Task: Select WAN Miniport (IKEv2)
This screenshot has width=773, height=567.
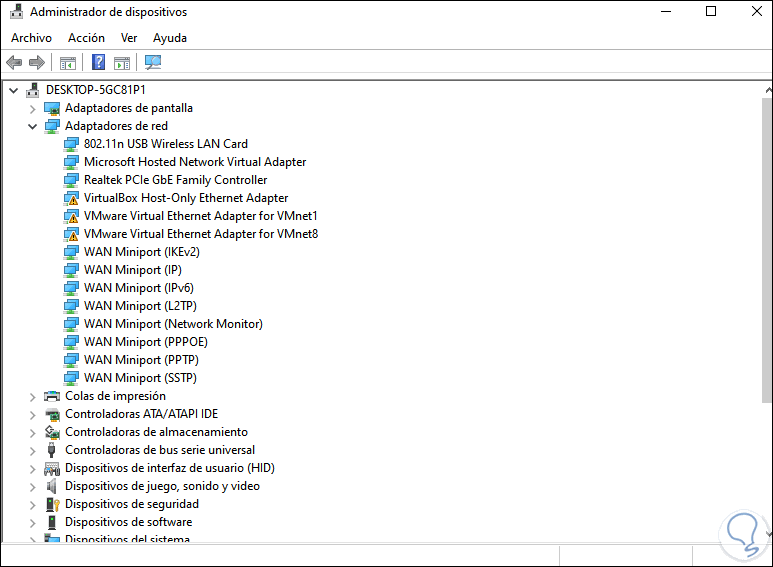Action: point(142,252)
